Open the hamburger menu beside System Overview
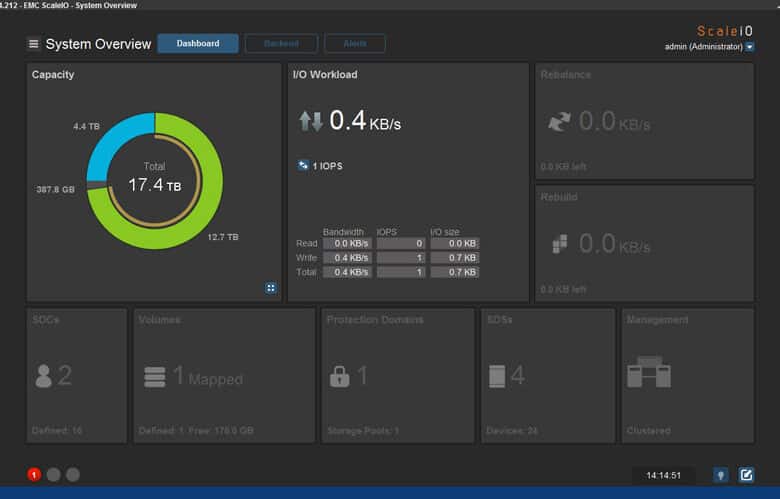Viewport: 780px width, 499px height. click(33, 44)
